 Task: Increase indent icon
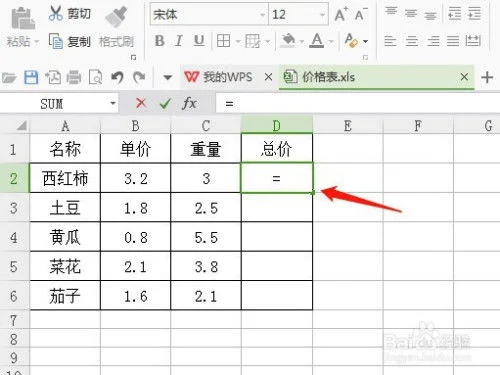474,13
